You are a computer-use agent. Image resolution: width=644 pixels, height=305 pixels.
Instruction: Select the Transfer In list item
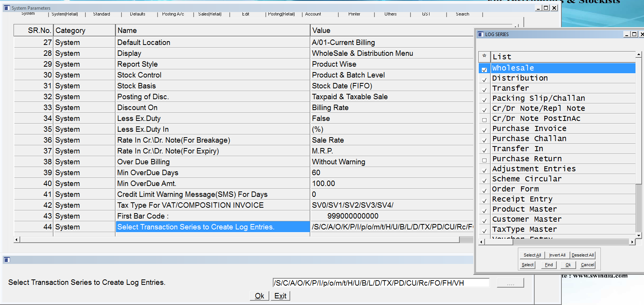coord(563,148)
